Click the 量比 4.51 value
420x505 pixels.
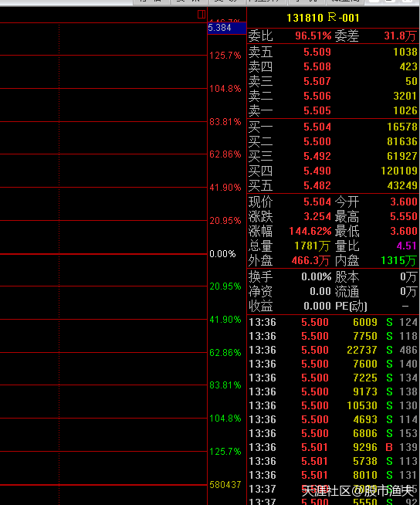point(407,246)
